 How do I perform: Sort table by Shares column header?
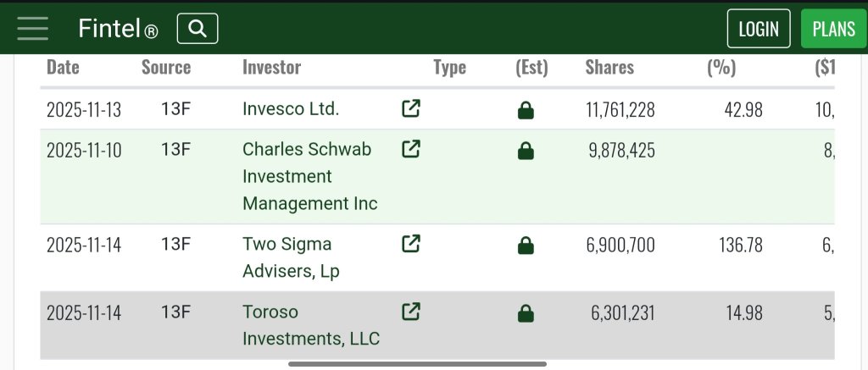(609, 68)
